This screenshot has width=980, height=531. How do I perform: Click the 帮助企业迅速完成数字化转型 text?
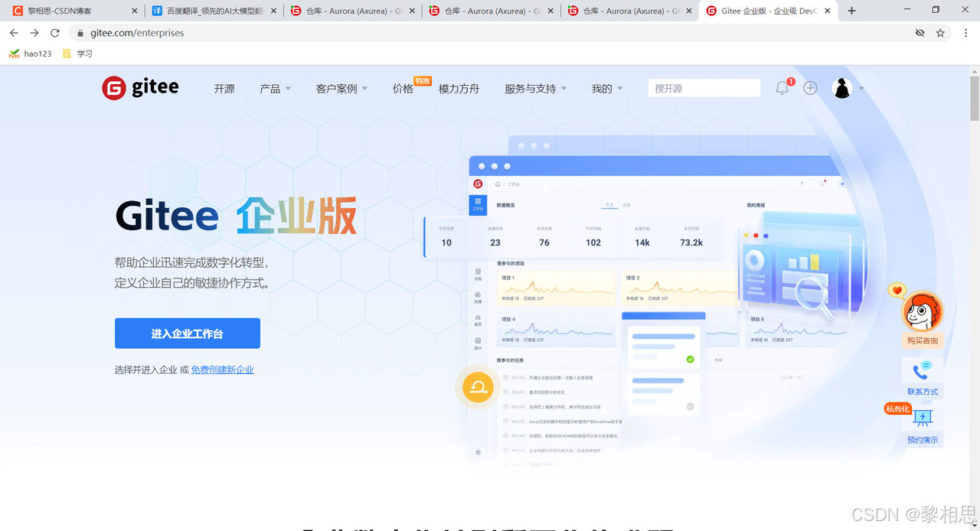[x=191, y=262]
